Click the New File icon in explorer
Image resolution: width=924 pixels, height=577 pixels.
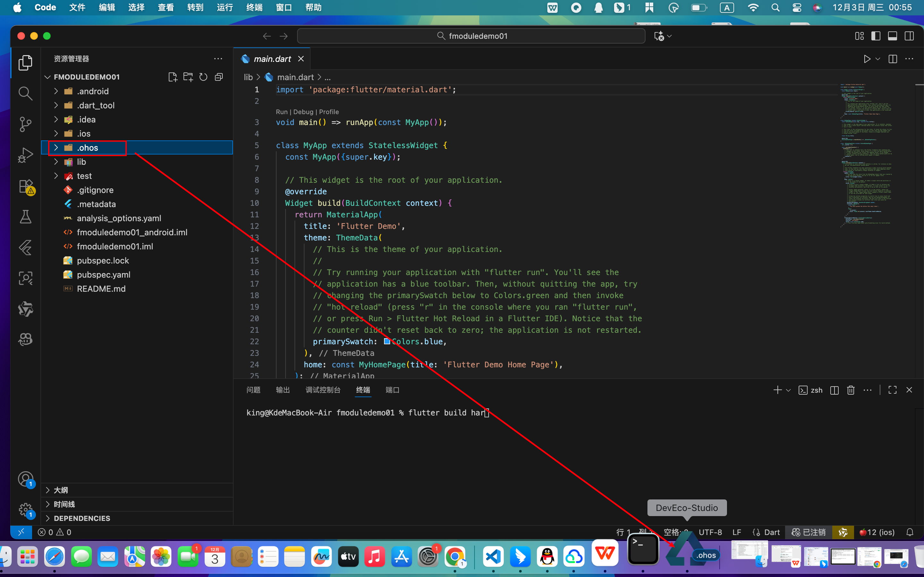coord(173,77)
